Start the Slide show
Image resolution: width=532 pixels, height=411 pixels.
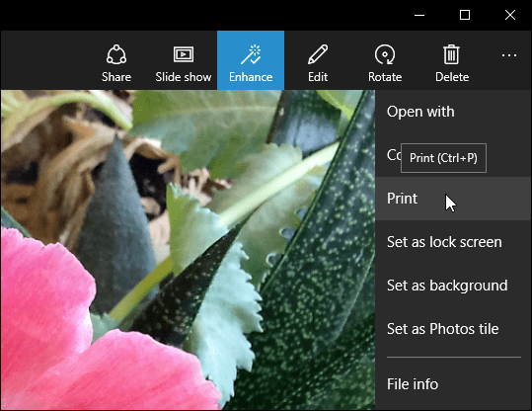coord(184,61)
